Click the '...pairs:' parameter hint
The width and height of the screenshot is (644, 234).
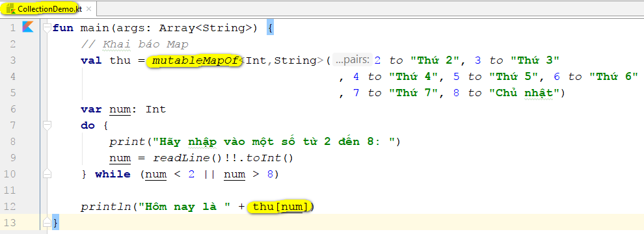click(x=352, y=60)
